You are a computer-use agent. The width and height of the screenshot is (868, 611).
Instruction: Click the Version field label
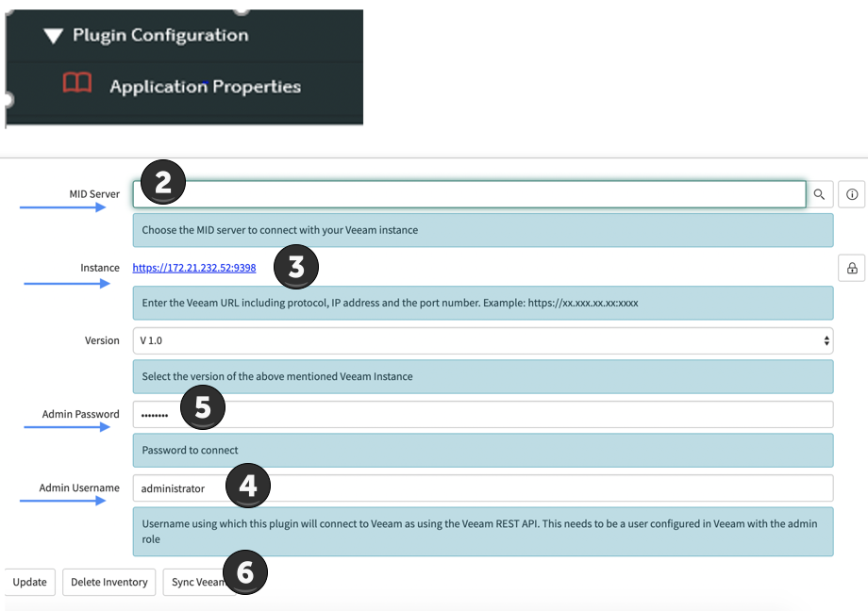tap(102, 341)
